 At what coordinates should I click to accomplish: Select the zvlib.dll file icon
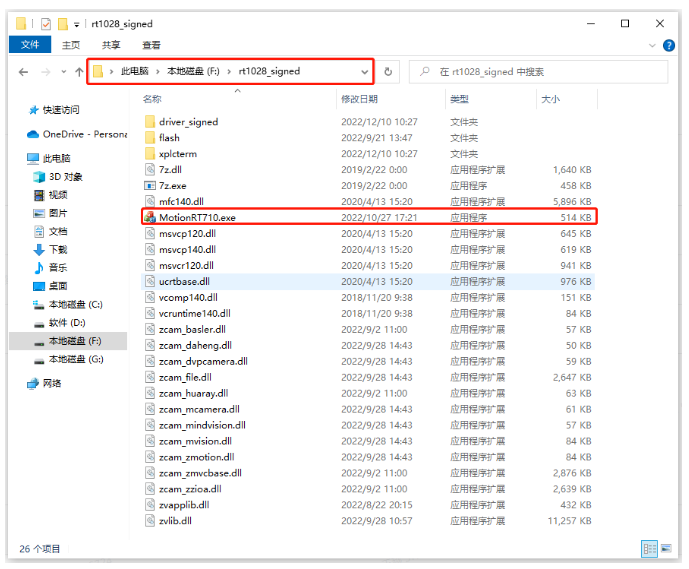point(150,521)
